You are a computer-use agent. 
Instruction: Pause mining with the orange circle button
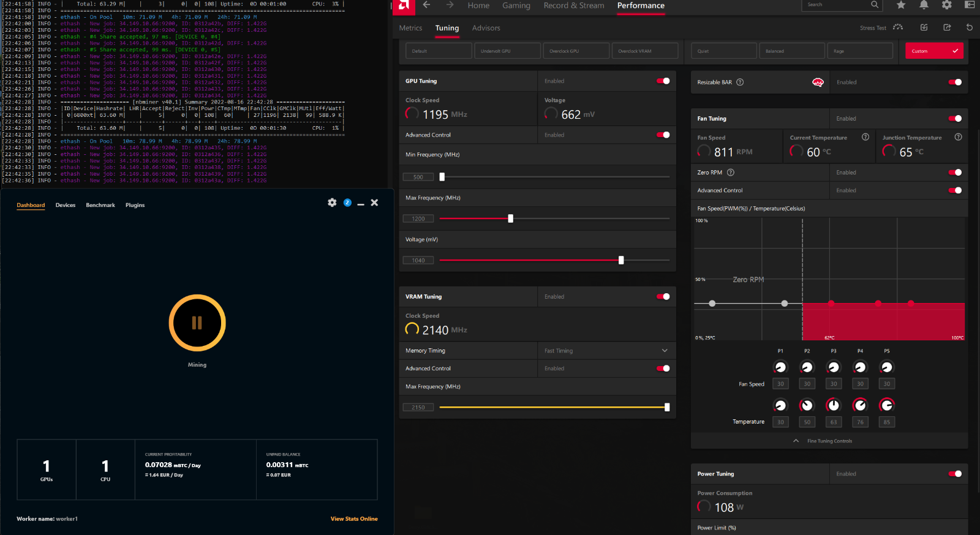coord(197,323)
